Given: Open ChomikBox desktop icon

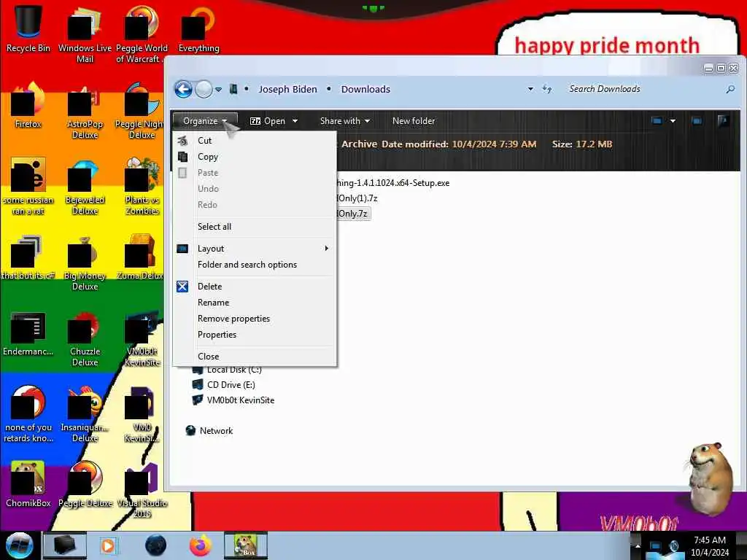Looking at the screenshot, I should pyautogui.click(x=28, y=484).
